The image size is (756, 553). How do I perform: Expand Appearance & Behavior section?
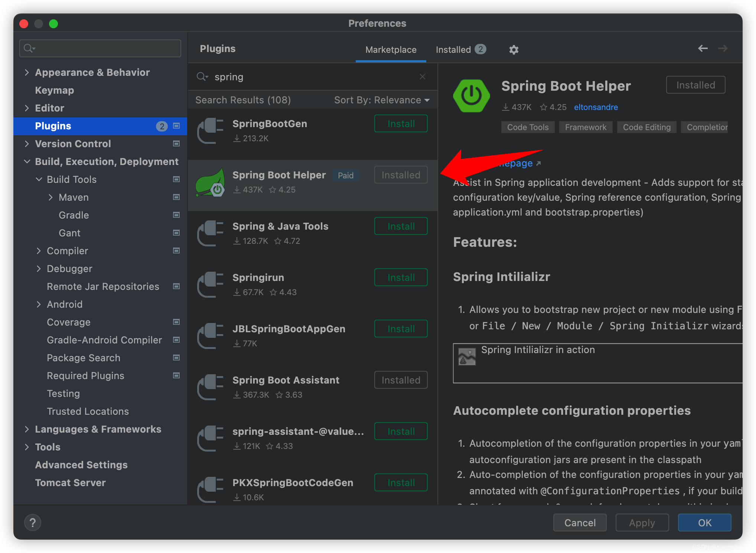[27, 72]
